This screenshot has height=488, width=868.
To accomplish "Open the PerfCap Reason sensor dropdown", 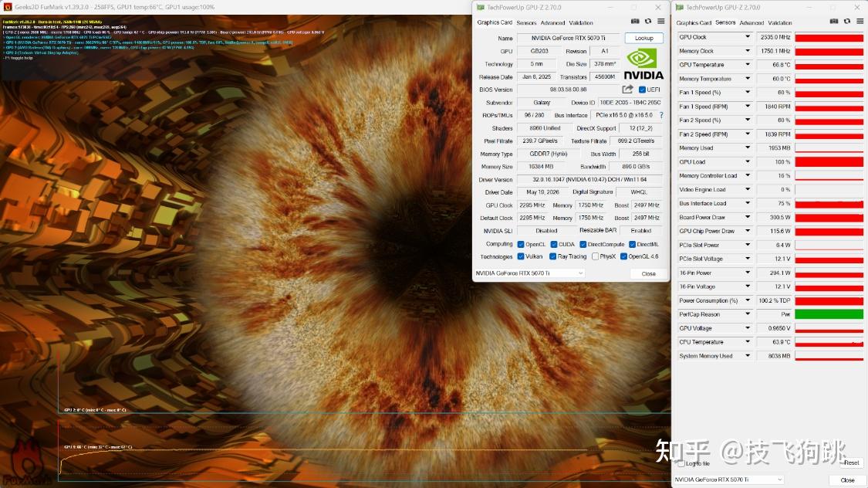I will (748, 314).
